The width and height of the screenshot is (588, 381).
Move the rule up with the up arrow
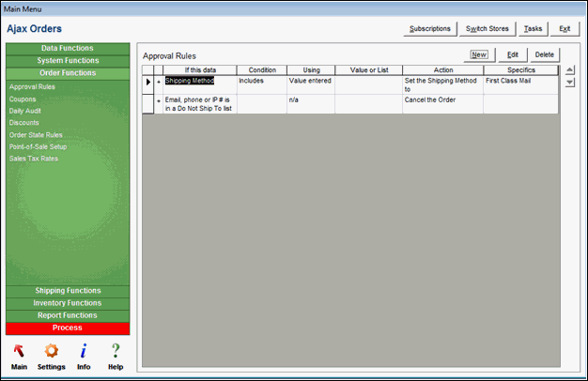569,70
